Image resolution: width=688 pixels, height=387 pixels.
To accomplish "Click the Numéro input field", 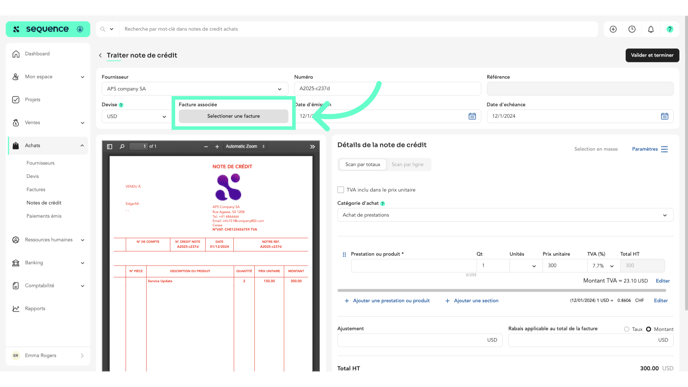I will click(x=387, y=89).
